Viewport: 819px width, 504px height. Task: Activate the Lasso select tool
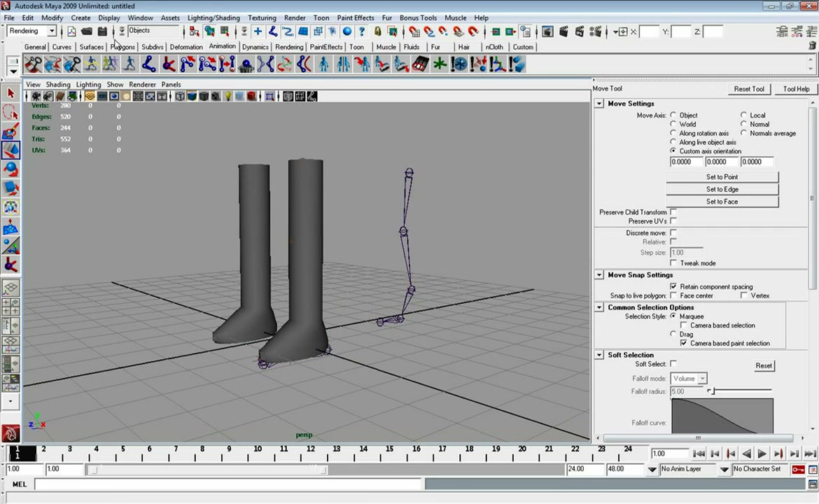point(10,112)
